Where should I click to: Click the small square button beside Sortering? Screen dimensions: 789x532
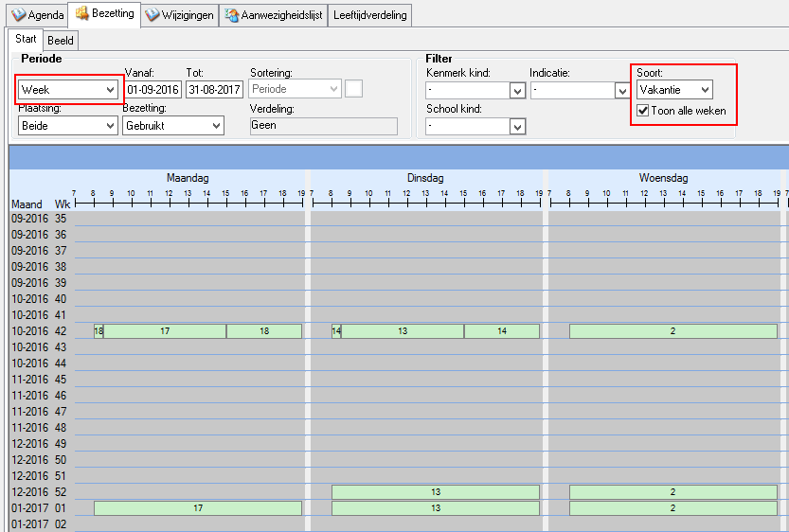tap(353, 89)
